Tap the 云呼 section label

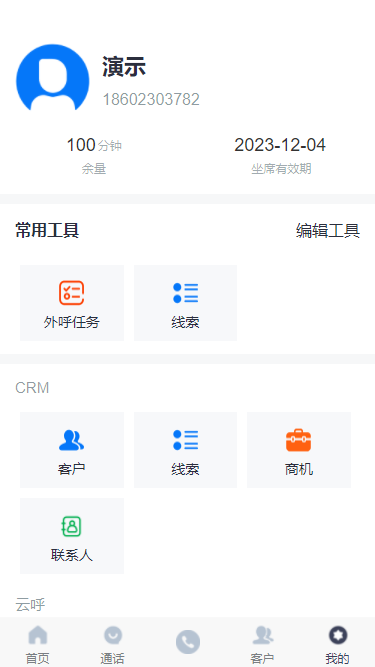pyautogui.click(x=30, y=604)
